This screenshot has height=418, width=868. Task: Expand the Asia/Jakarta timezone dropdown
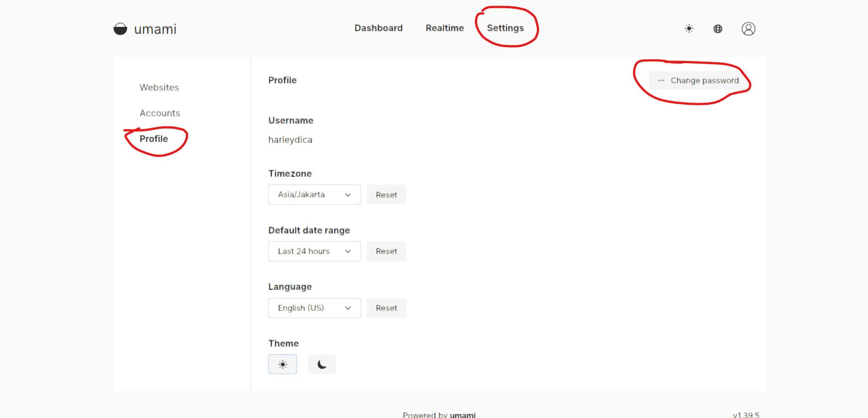coord(314,195)
